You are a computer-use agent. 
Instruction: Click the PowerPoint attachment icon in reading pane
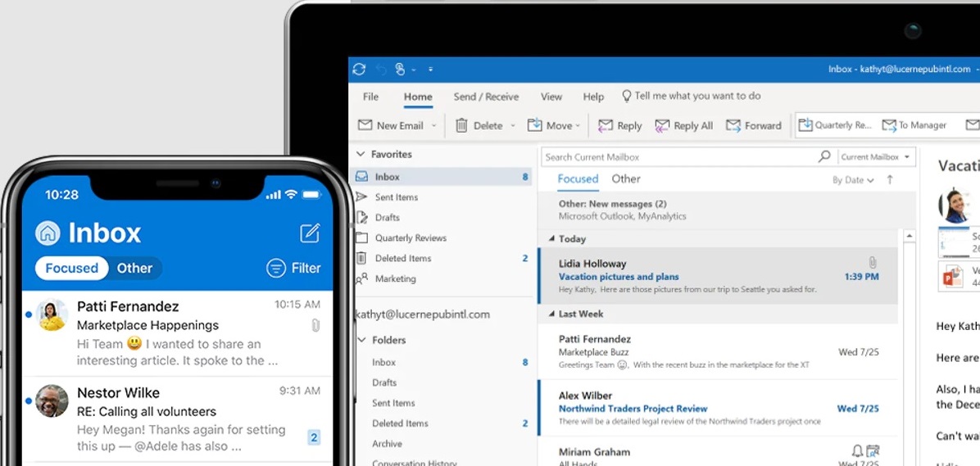pyautogui.click(x=952, y=275)
